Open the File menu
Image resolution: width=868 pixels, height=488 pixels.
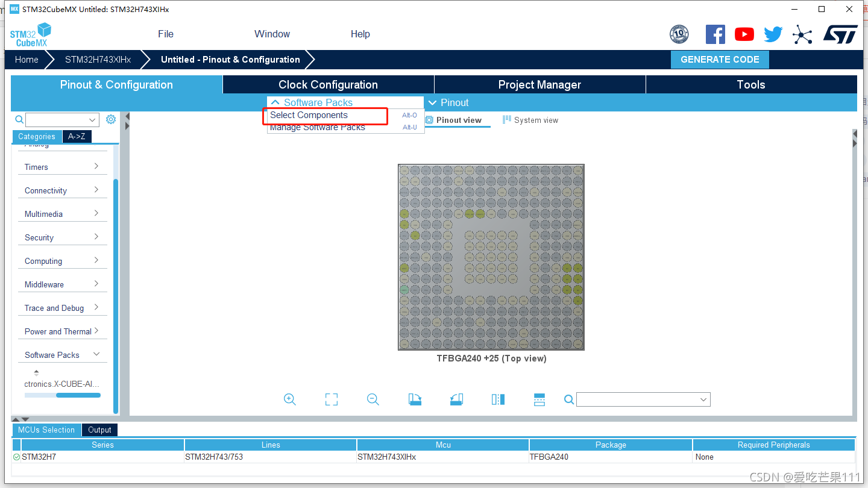166,34
